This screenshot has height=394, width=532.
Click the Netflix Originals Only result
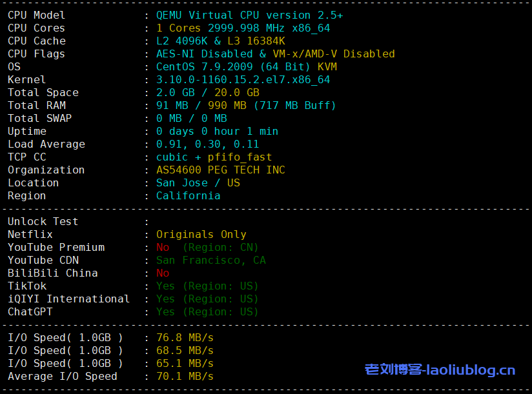coord(201,234)
